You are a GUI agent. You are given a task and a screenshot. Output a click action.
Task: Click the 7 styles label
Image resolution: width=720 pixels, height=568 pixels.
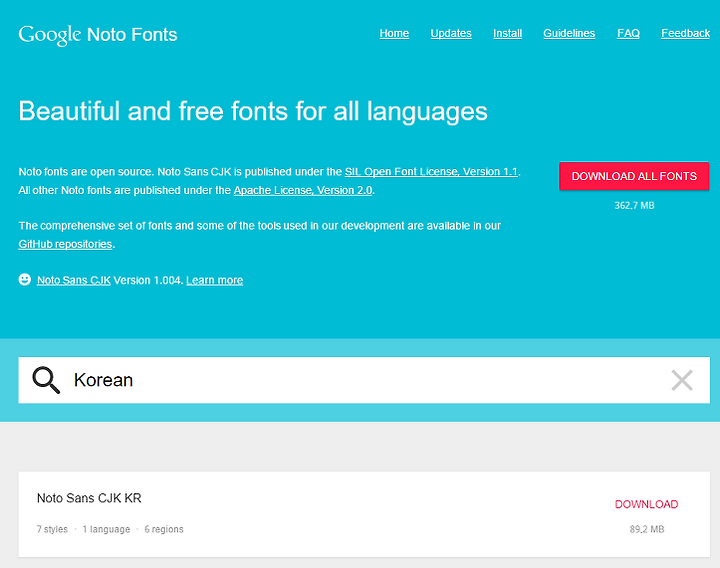(x=52, y=529)
